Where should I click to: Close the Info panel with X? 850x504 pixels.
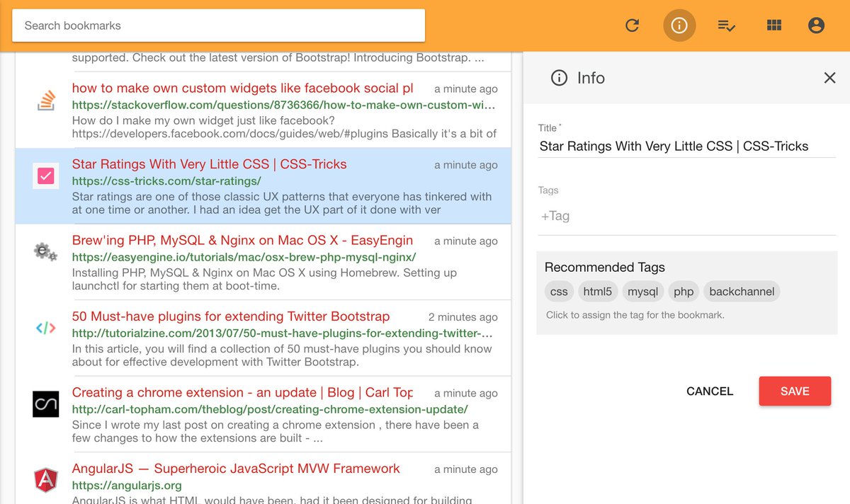[x=830, y=78]
